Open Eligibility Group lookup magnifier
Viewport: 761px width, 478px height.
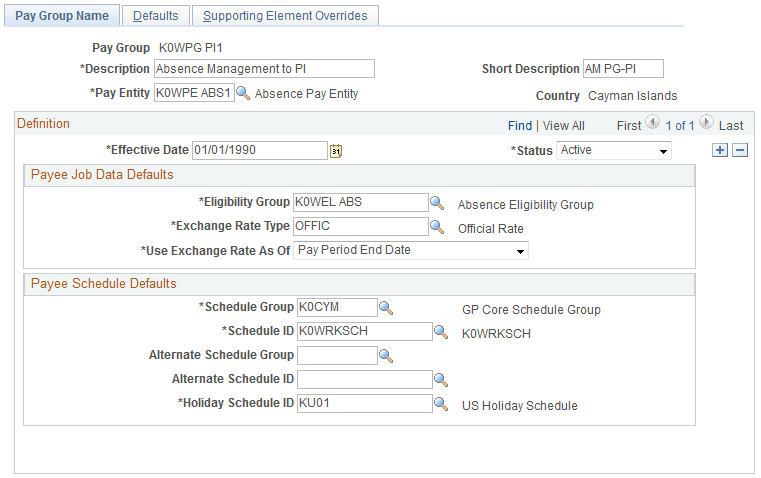[437, 202]
